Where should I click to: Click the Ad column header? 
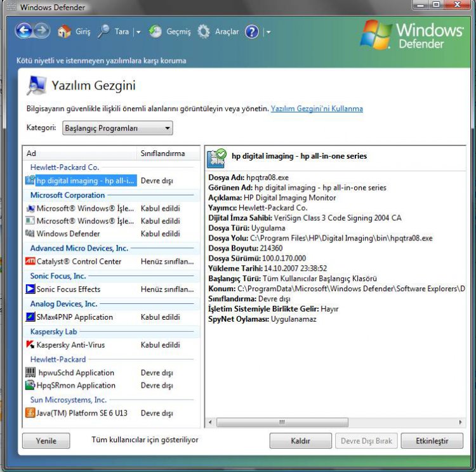point(80,154)
